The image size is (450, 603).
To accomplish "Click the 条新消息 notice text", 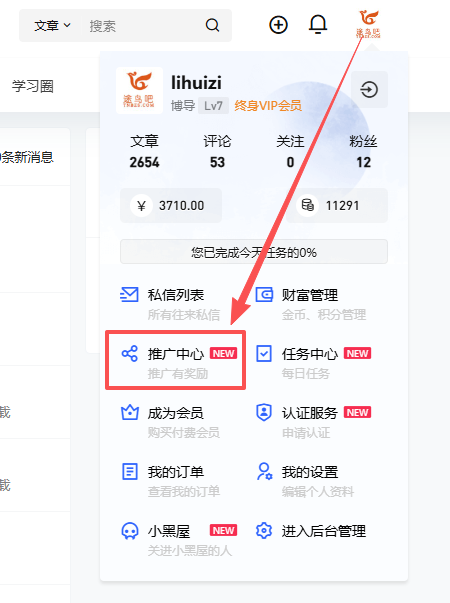I will click(27, 157).
